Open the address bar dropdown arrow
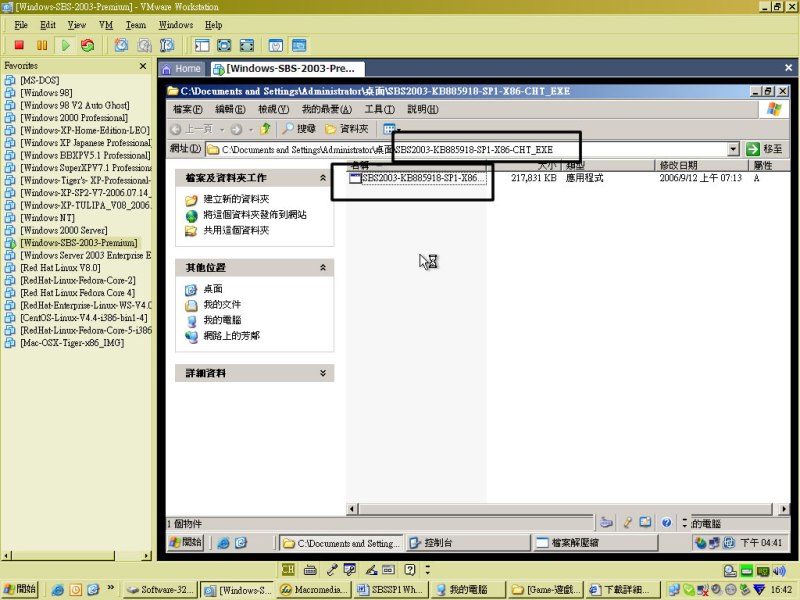The image size is (800, 600). point(733,149)
